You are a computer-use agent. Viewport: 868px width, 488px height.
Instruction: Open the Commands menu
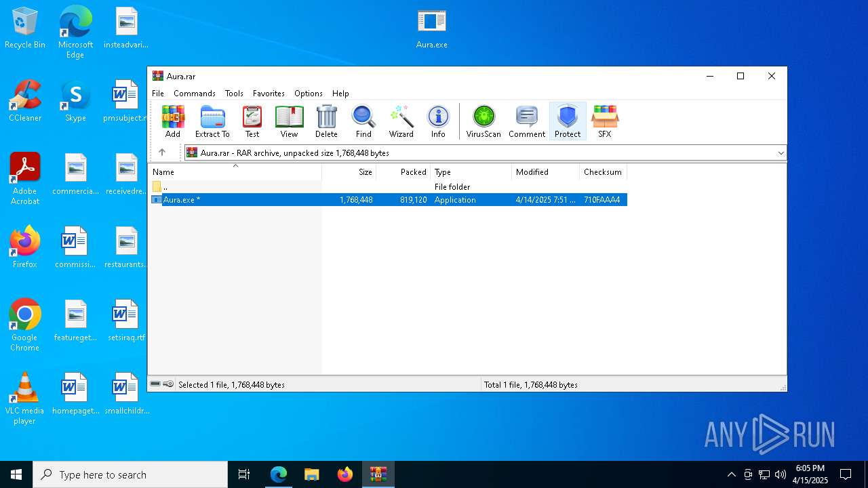click(x=195, y=94)
